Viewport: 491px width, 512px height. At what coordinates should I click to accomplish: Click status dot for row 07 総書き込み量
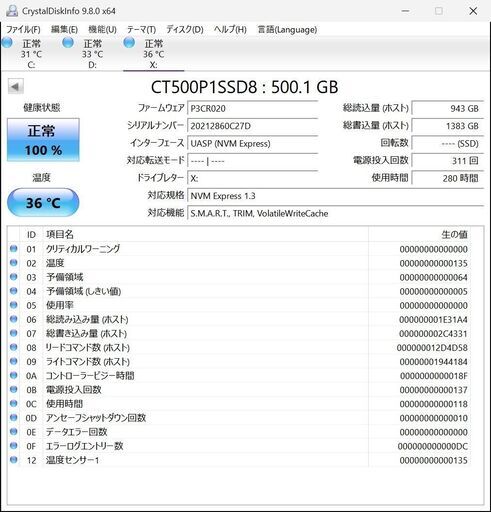pos(14,333)
